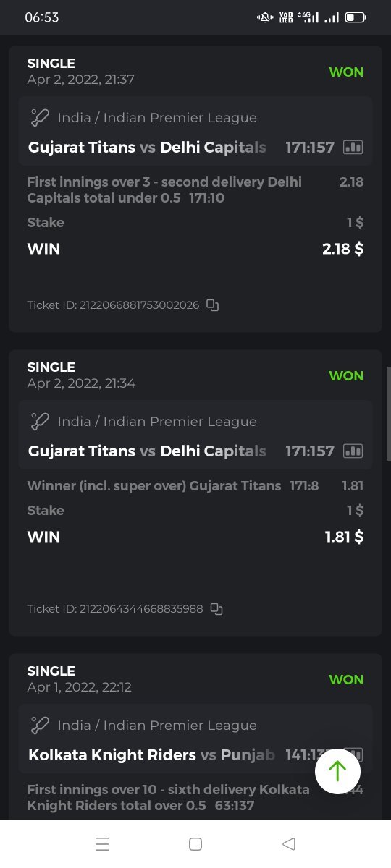Screen dimensions: 391x868
Task: Select India / Indian Premier League on first ticket
Action: click(x=157, y=118)
